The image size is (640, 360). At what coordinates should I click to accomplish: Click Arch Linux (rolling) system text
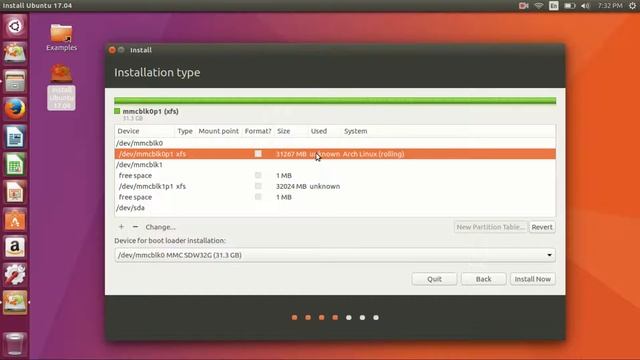point(373,154)
